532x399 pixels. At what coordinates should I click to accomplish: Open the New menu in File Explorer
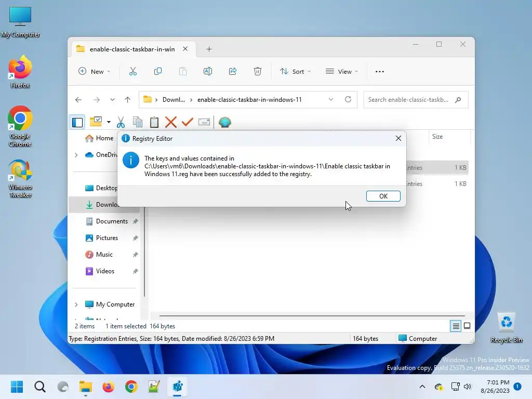click(95, 72)
